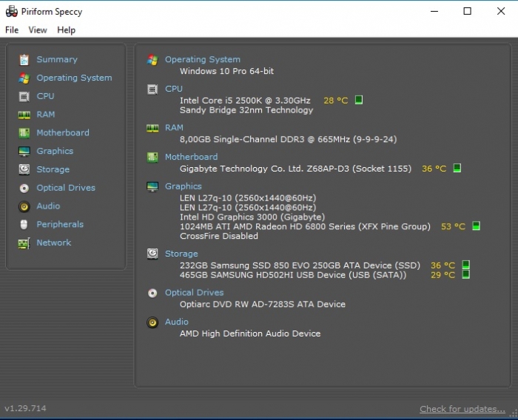Click the Optical Drives disc icon in main panel
This screenshot has width=518, height=420.
(152, 293)
